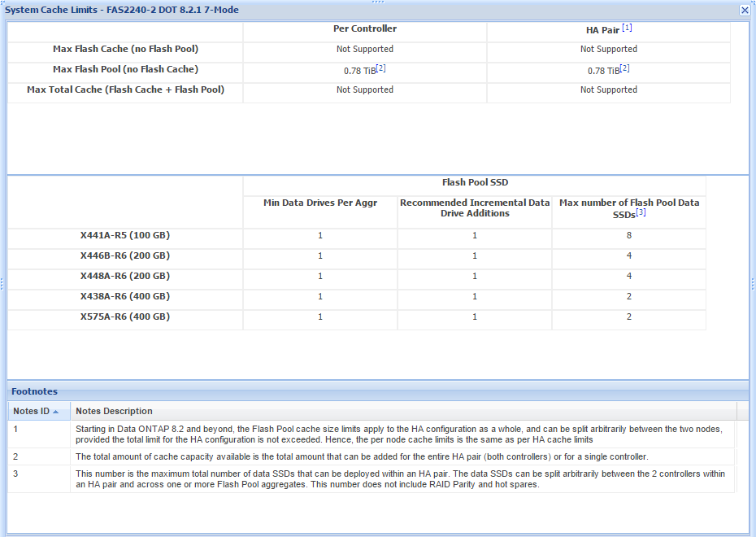The image size is (756, 537).
Task: Click the Min Data Drives Per Aggr heading
Action: coord(320,203)
